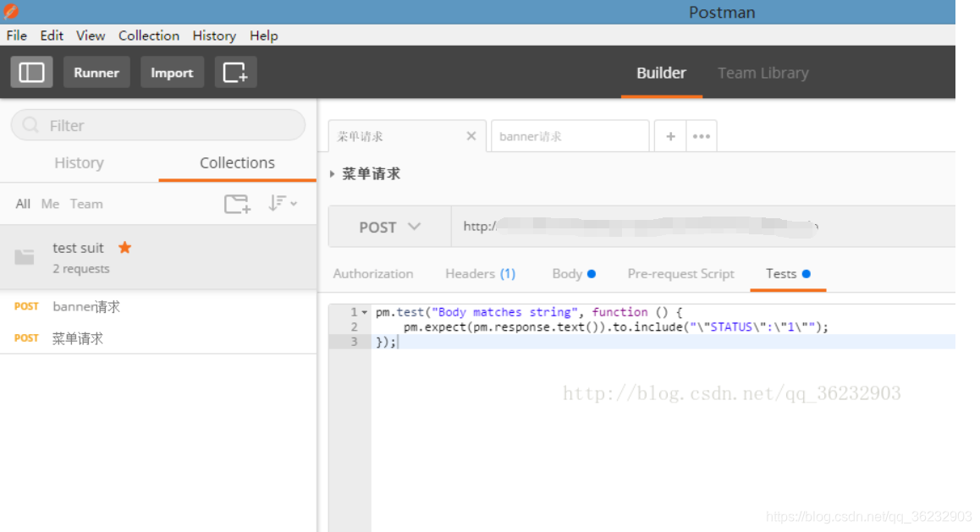Expand the 菜单请求 request description

tap(332, 173)
